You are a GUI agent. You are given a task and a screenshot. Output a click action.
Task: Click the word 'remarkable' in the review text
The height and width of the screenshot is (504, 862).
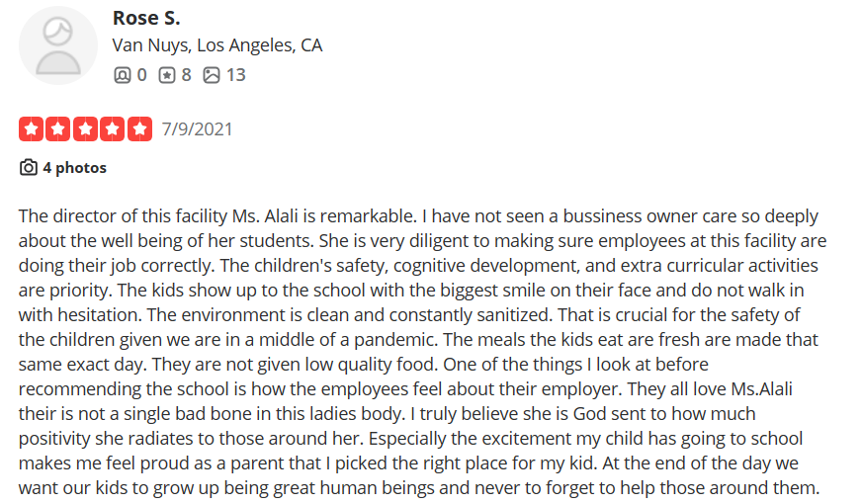click(x=366, y=216)
